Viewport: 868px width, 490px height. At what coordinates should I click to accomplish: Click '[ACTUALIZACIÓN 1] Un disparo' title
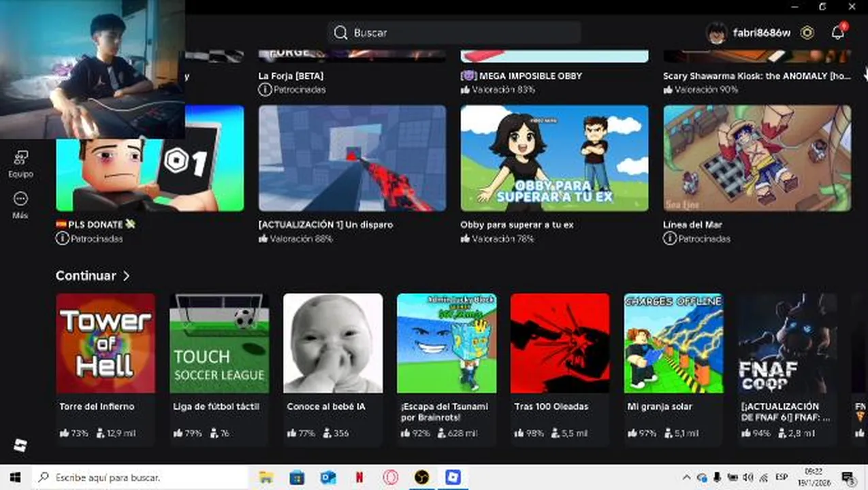tap(325, 225)
